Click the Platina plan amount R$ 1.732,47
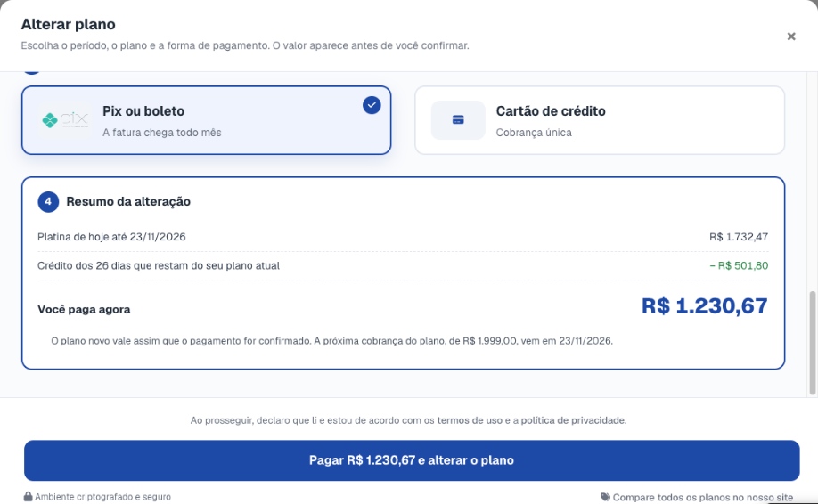The width and height of the screenshot is (818, 504). pyautogui.click(x=738, y=237)
